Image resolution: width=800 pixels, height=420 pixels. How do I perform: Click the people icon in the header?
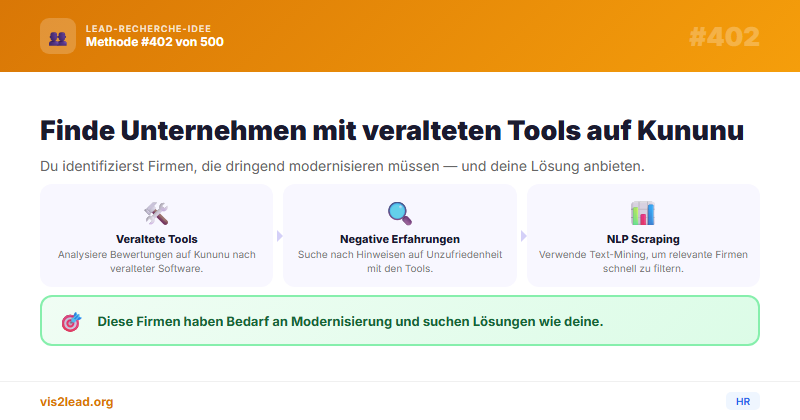coord(58,36)
